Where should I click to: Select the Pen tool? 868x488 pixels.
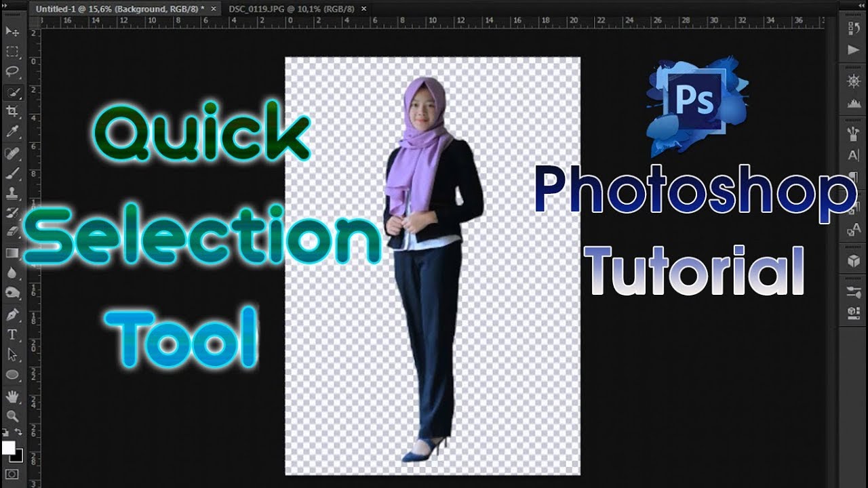tap(12, 314)
